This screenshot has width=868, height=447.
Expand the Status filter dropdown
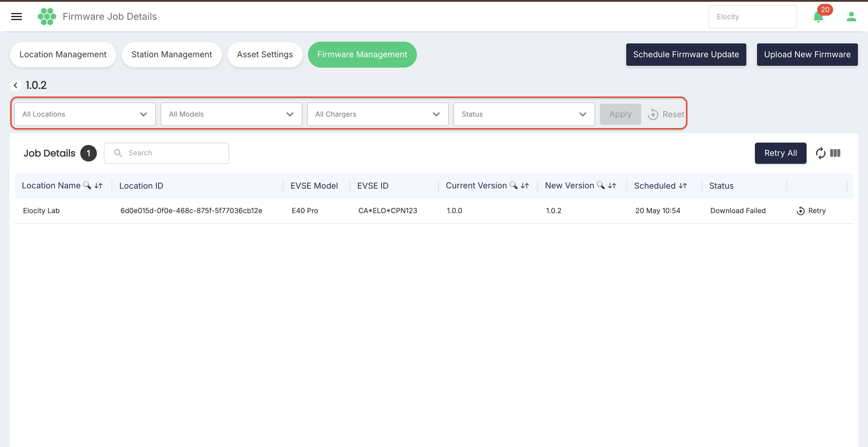(524, 115)
